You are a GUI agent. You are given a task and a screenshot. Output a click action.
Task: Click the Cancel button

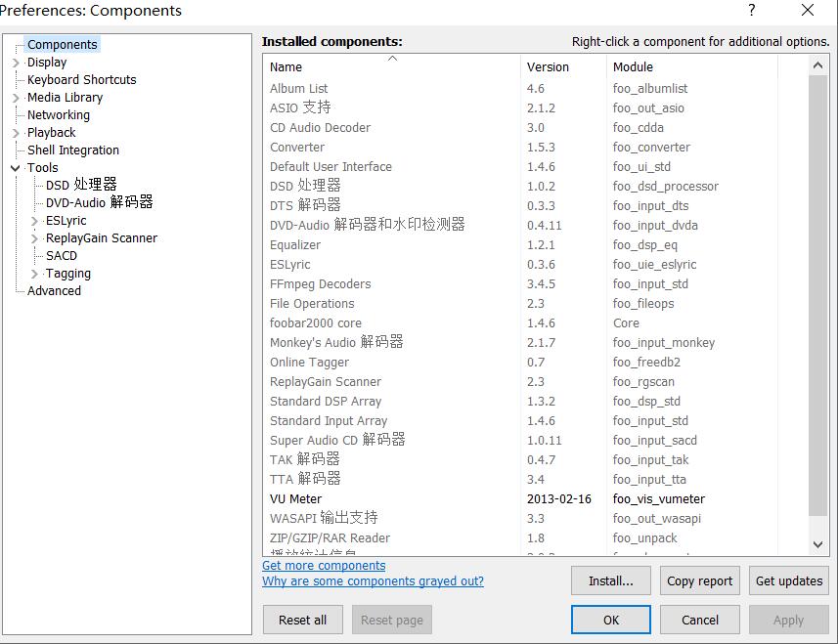pyautogui.click(x=699, y=620)
